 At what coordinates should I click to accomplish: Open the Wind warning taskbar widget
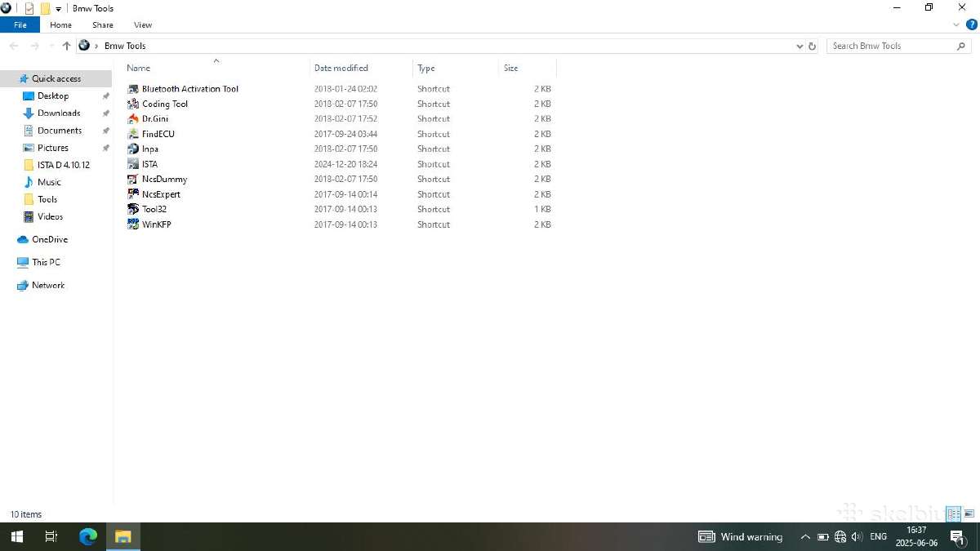click(741, 536)
